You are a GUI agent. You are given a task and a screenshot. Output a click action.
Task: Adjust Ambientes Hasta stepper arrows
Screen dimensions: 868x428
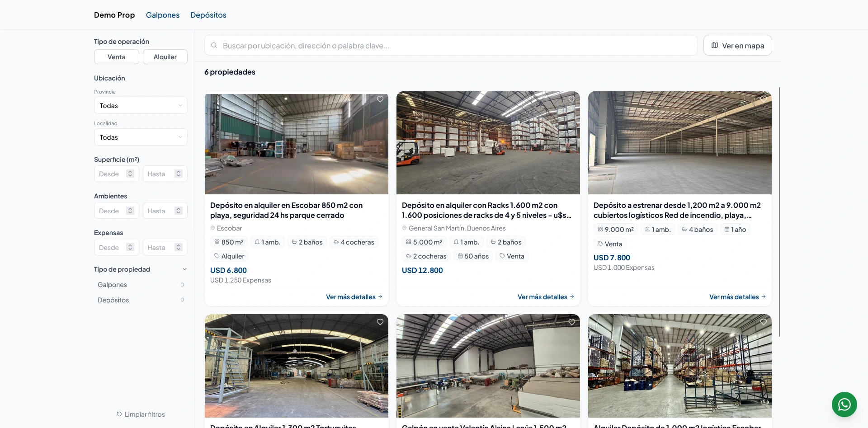point(179,211)
